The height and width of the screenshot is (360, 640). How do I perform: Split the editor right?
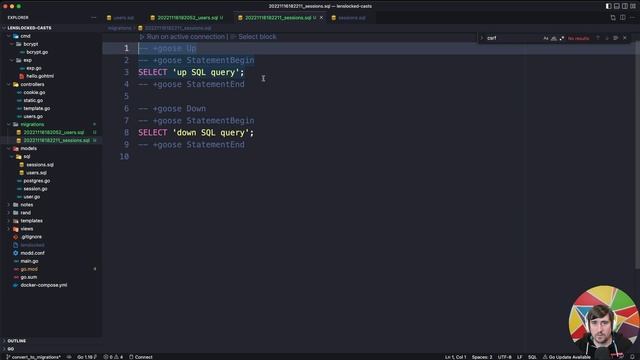tap(622, 18)
